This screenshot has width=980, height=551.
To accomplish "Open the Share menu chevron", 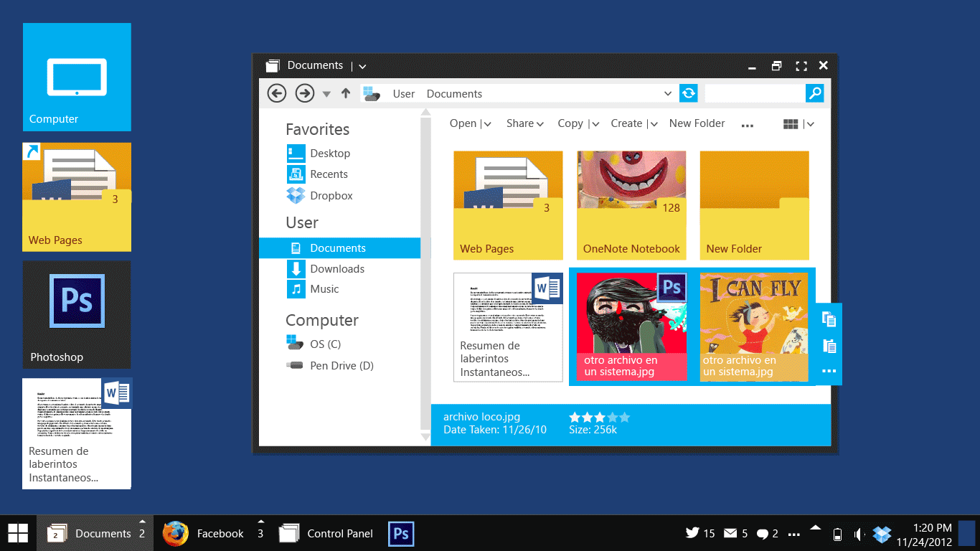I will 542,123.
